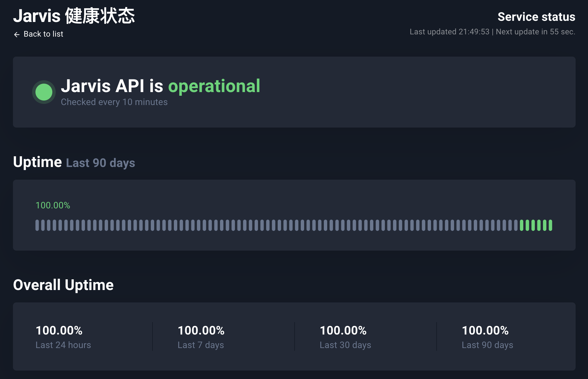Viewport: 588px width, 379px height.
Task: Click the Uptime Last 90 days heading
Action: click(x=74, y=162)
